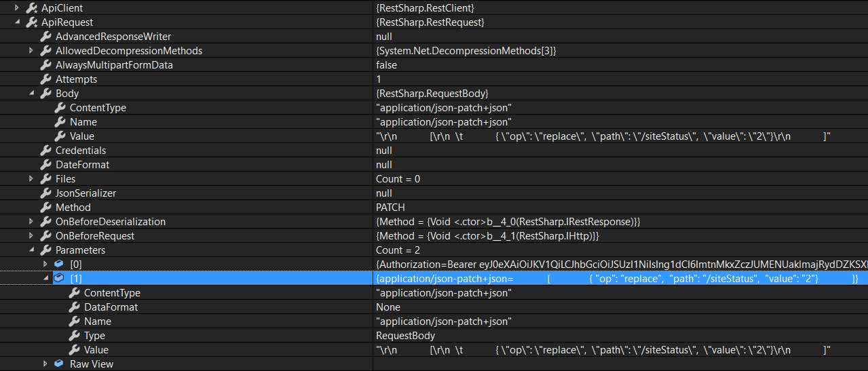This screenshot has width=868, height=371.
Task: Click the wrench icon beside JsonSerializer
Action: point(45,193)
